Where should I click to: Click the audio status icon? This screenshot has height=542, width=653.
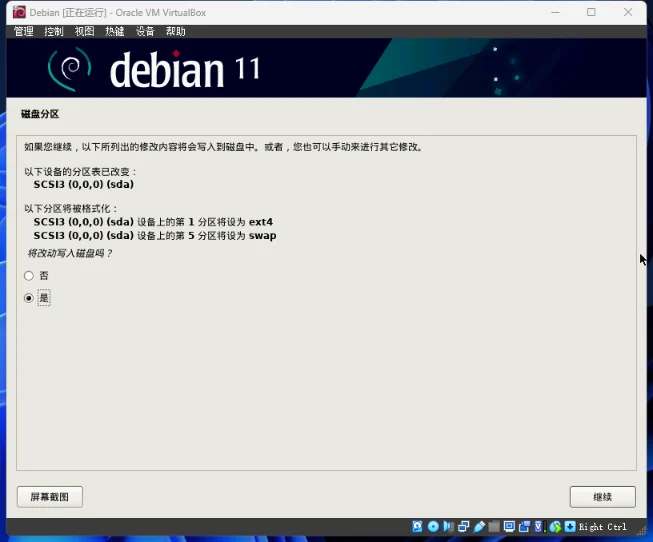449,527
